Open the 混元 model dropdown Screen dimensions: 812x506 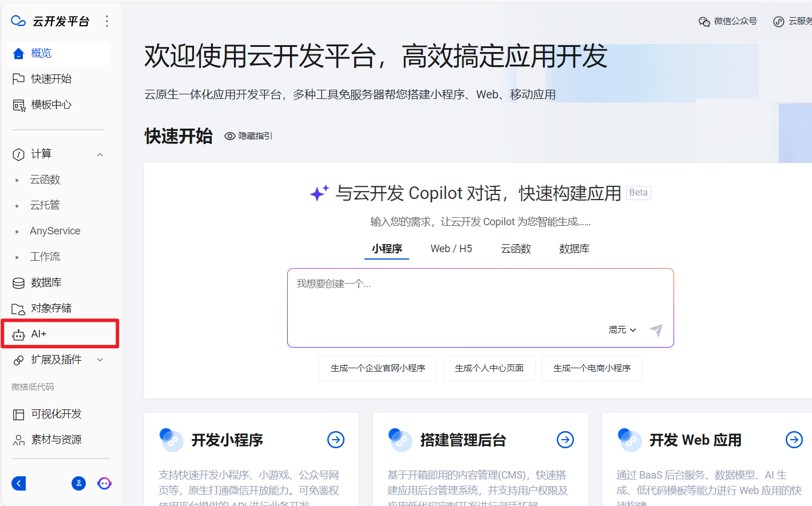(623, 330)
